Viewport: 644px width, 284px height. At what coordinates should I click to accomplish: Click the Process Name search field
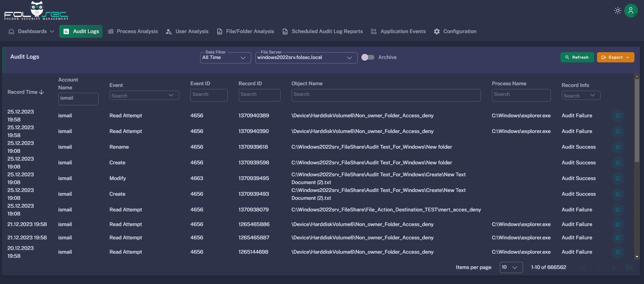click(x=521, y=95)
